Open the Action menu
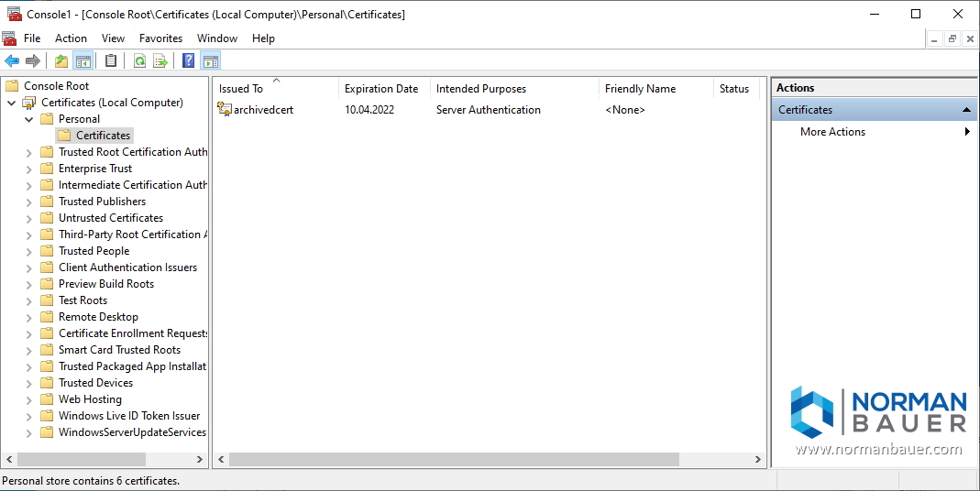Screen dimensions: 980x491 [x=71, y=38]
